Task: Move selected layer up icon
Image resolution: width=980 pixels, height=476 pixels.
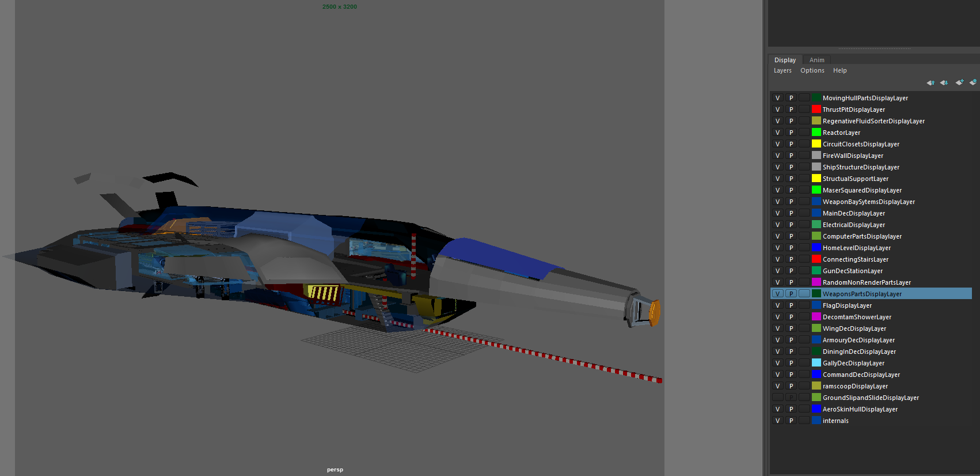Action: (930, 82)
